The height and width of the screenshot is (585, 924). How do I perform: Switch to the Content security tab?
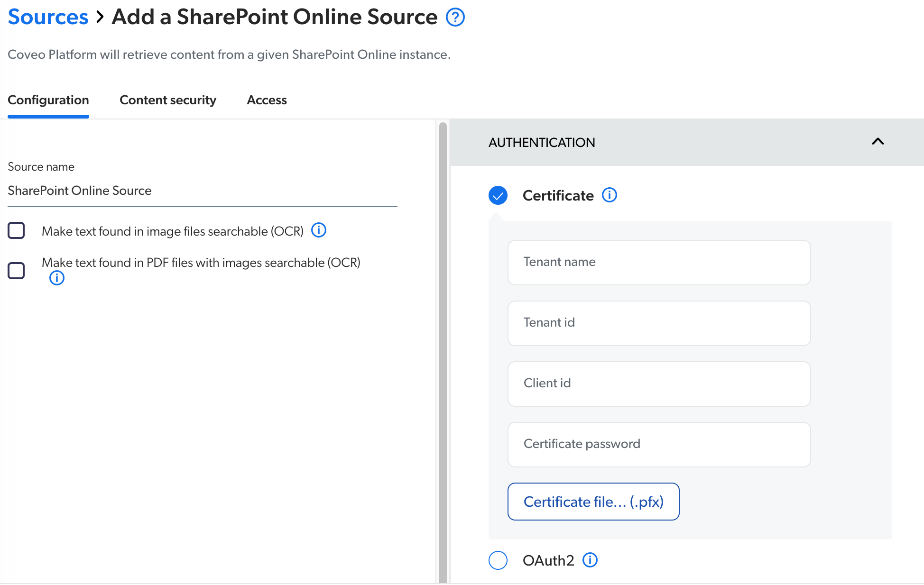[168, 100]
